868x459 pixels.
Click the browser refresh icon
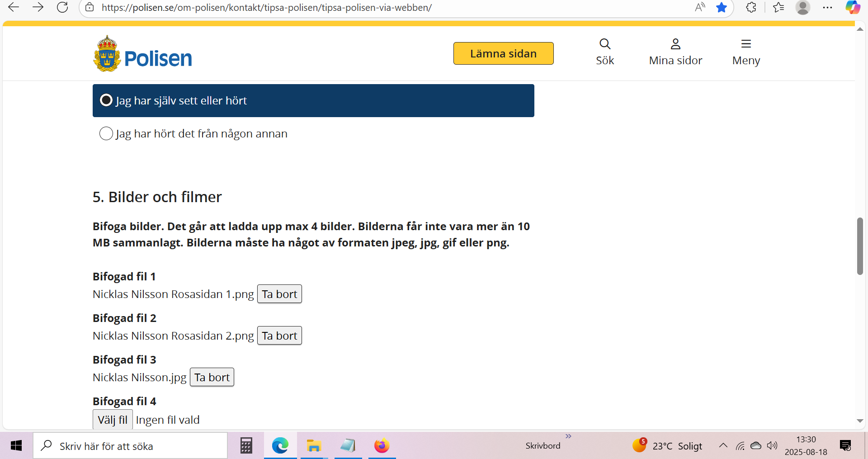pyautogui.click(x=62, y=7)
